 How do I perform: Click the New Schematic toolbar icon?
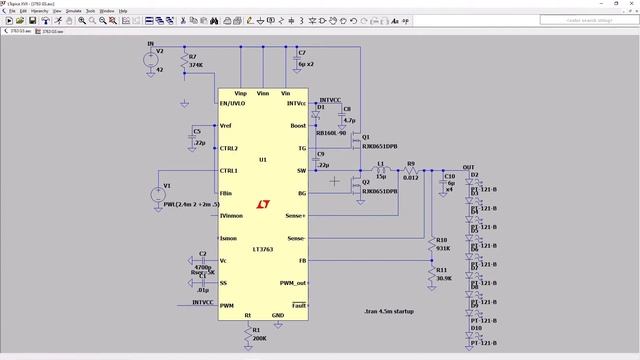[x=9, y=20]
